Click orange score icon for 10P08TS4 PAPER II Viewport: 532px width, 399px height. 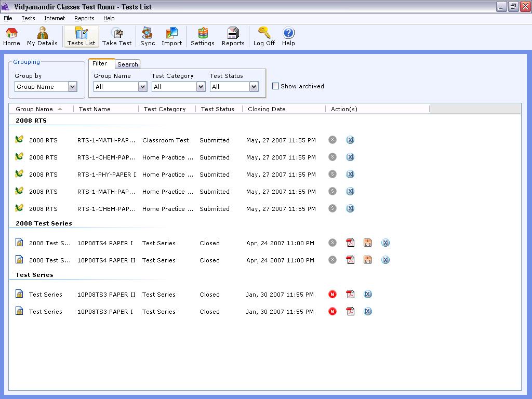click(x=368, y=260)
